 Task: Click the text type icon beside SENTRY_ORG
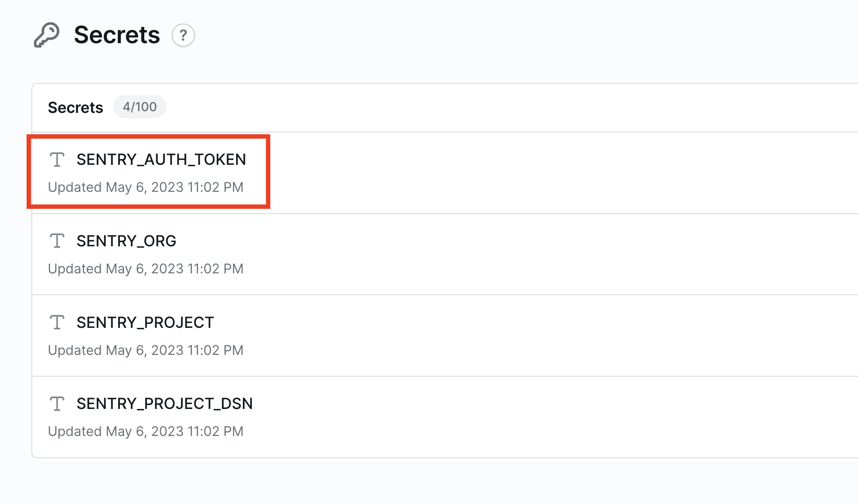57,241
